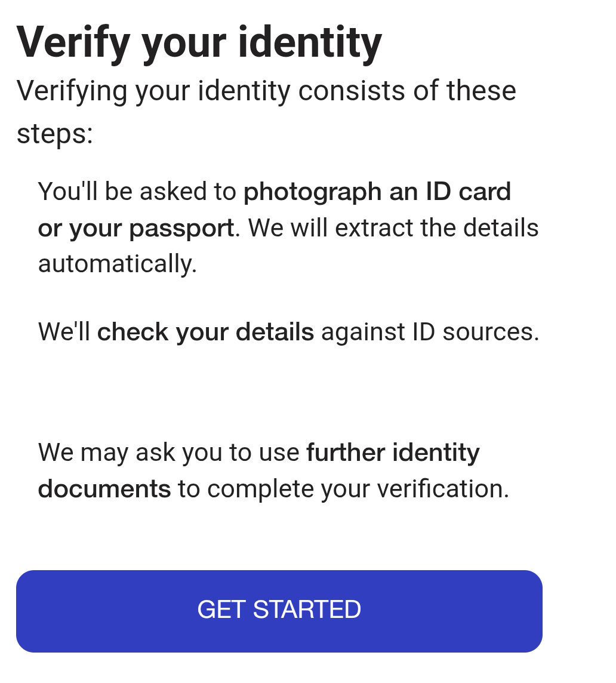Click the word "automatically."

pyautogui.click(x=118, y=264)
